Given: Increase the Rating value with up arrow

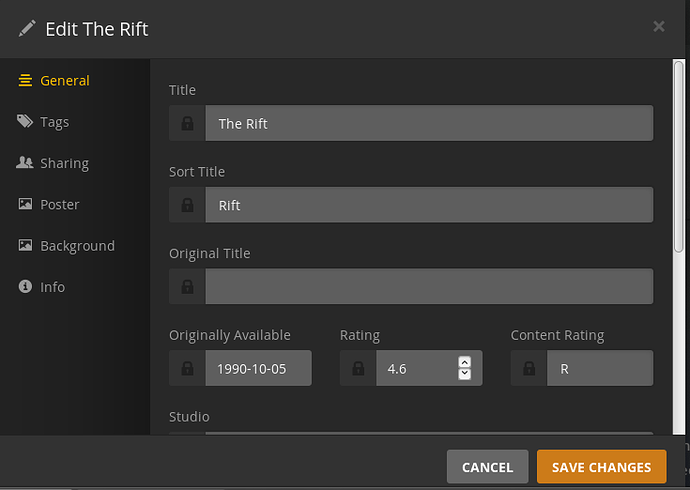Looking at the screenshot, I should 464,362.
